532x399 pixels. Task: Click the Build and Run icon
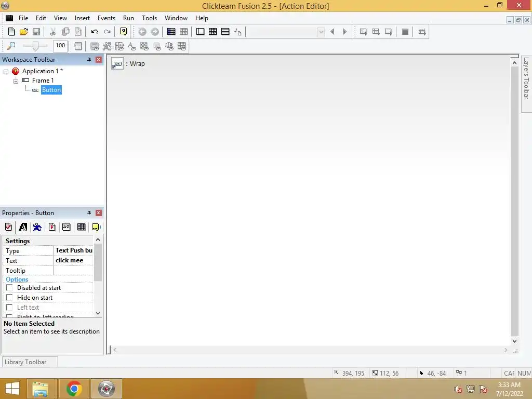point(422,32)
